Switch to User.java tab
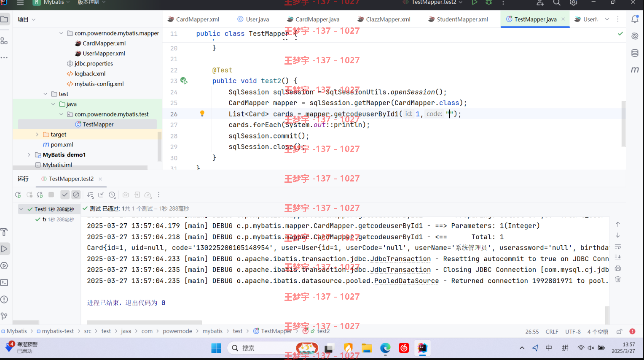Viewport: 644px width, 360px height. tap(253, 19)
